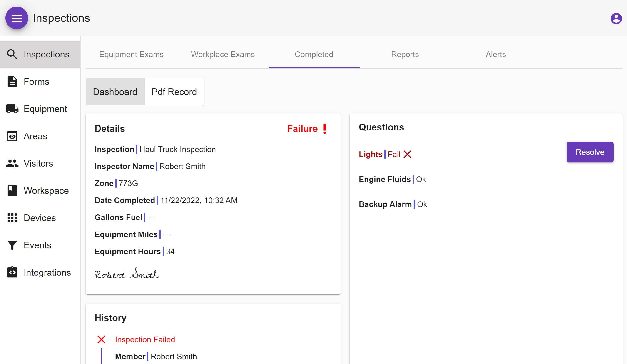Viewport: 627px width, 364px height.
Task: Click the Equipment truck icon
Action: coord(12,109)
